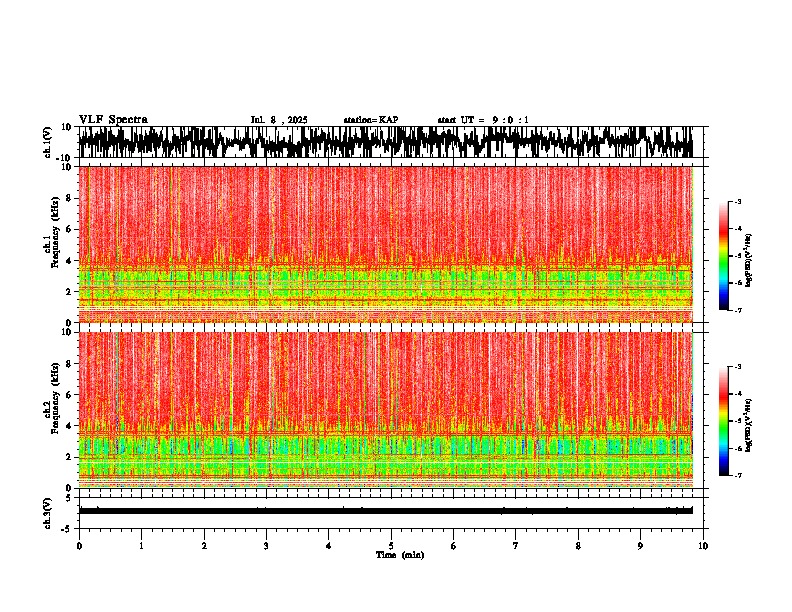
Task: Click the "5" tick label on ch.3 axis
Action: (x=69, y=498)
